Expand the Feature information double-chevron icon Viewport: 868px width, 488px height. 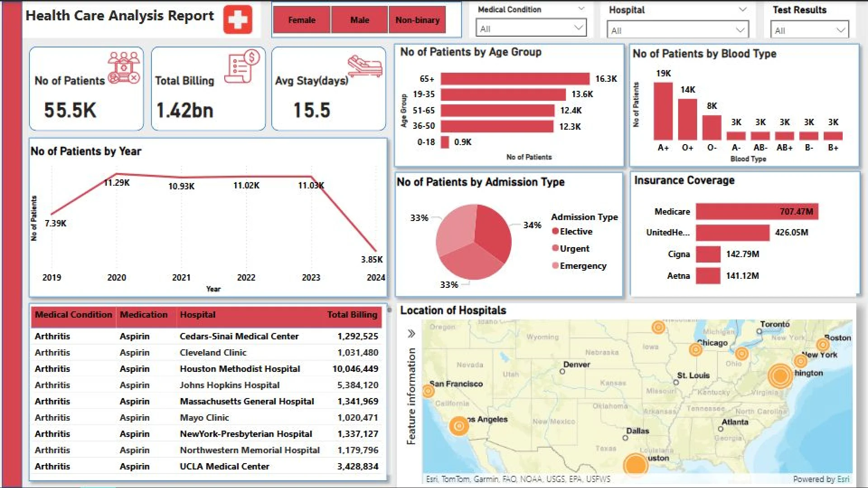point(411,334)
